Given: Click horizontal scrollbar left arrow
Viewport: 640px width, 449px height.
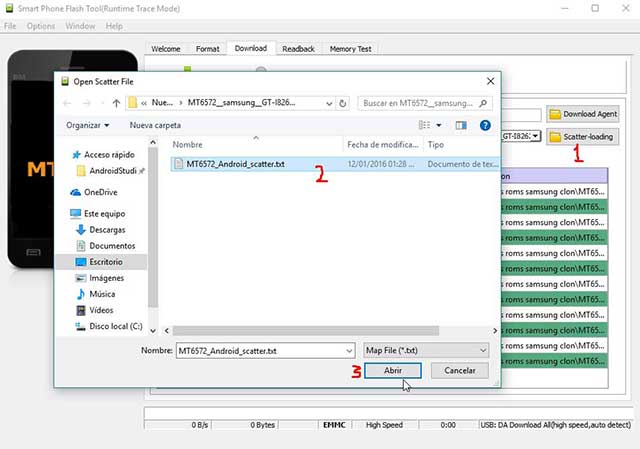Looking at the screenshot, I should 167,330.
